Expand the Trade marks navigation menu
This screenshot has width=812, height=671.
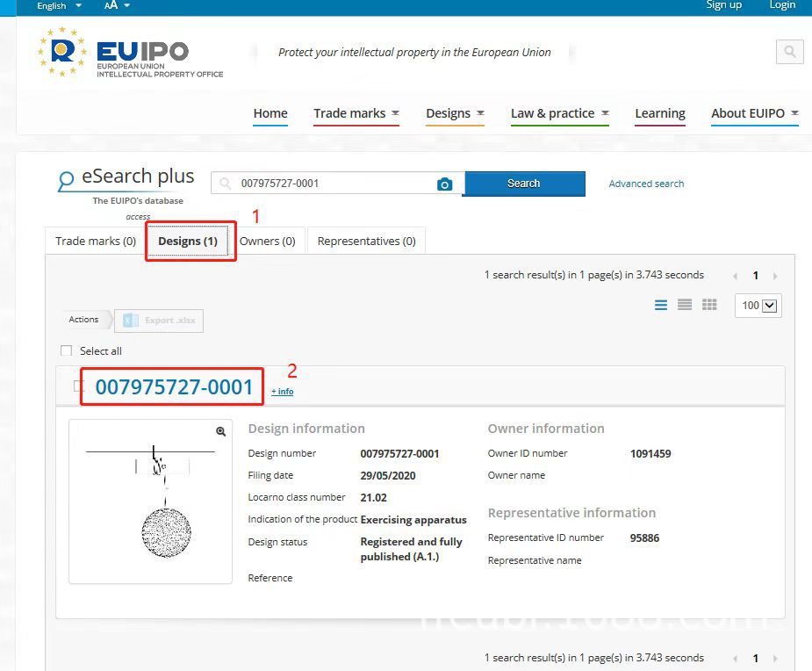pyautogui.click(x=356, y=113)
